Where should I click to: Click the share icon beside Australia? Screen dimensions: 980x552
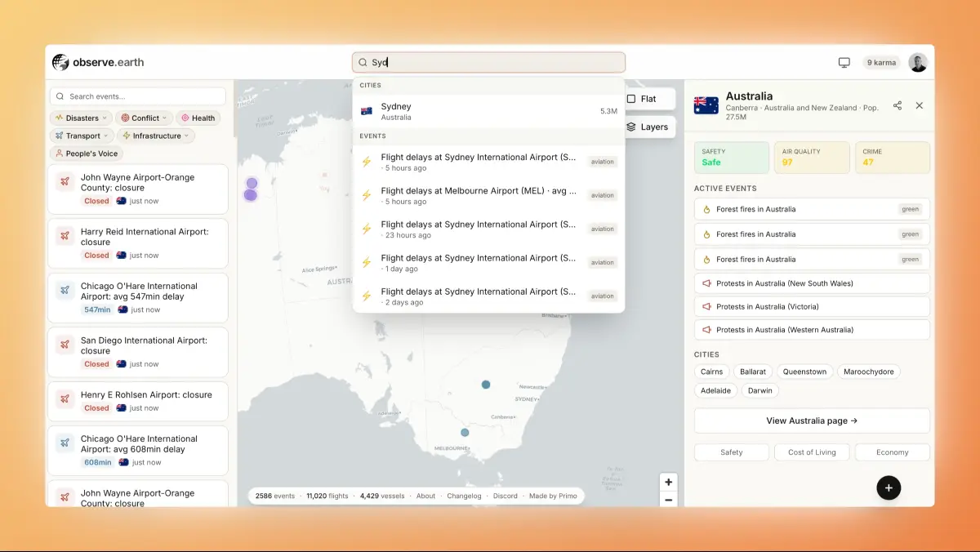(x=898, y=105)
